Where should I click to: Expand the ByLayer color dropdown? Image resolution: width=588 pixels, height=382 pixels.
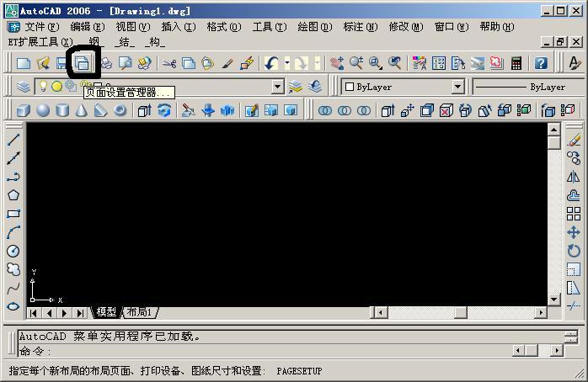tap(457, 87)
